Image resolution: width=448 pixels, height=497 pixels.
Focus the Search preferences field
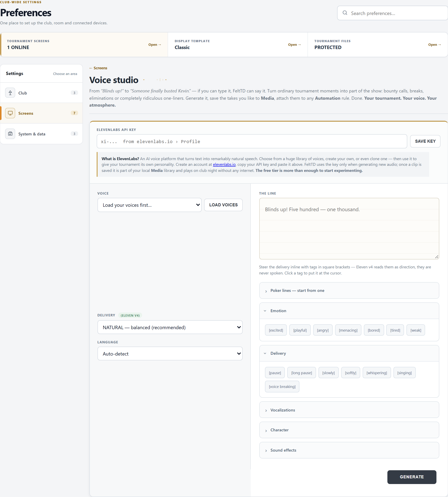coord(392,13)
